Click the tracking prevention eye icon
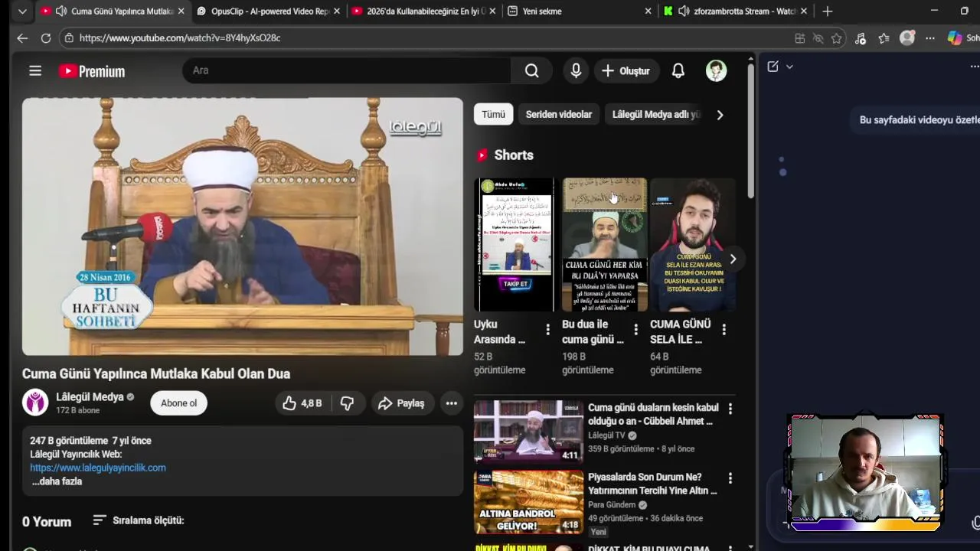Viewport: 980px width, 551px height. [x=818, y=38]
